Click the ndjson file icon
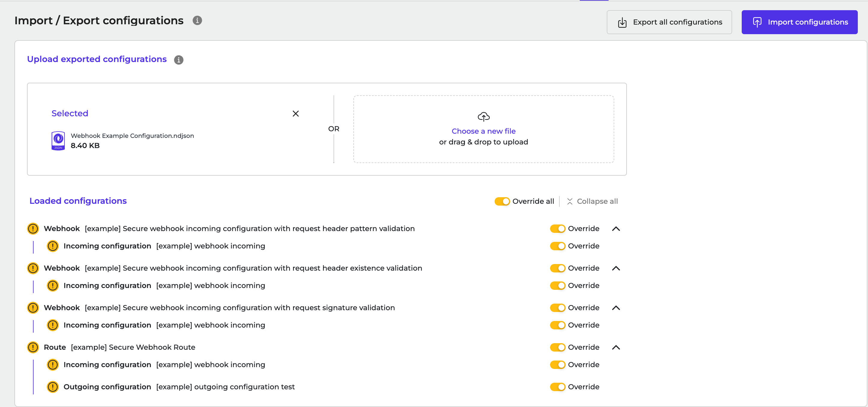868x407 pixels. [58, 141]
